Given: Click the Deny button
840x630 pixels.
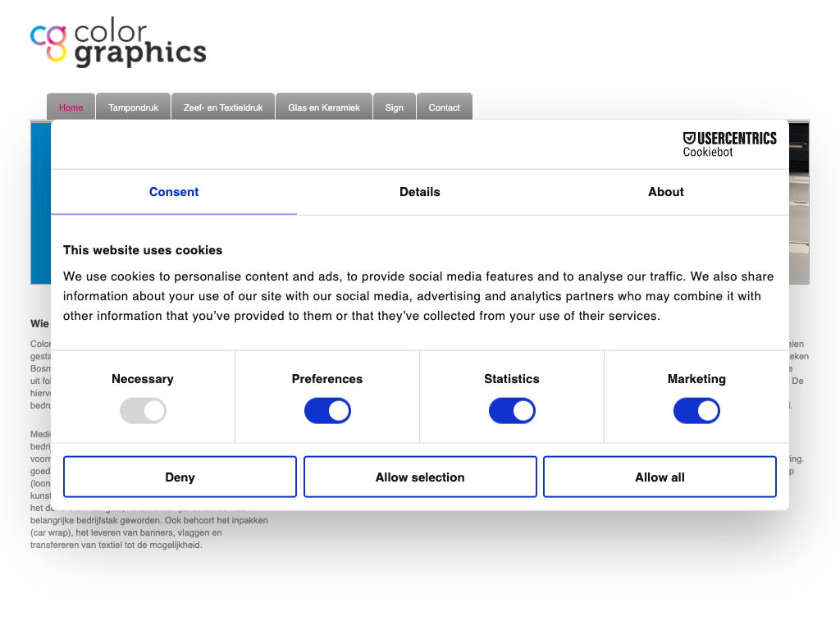Looking at the screenshot, I should pyautogui.click(x=180, y=477).
